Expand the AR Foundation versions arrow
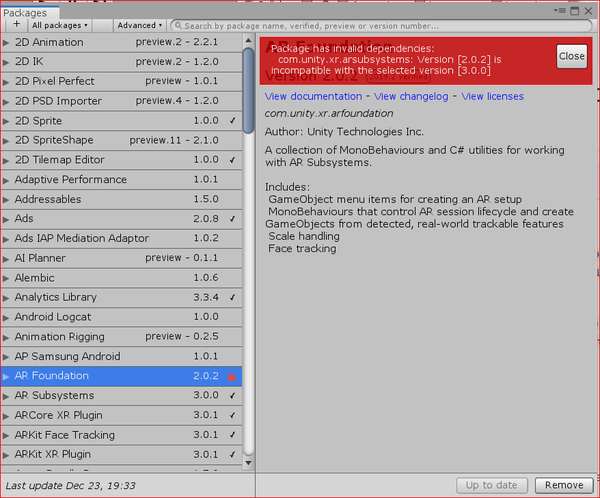Viewport: 600px width, 498px height. [6, 376]
